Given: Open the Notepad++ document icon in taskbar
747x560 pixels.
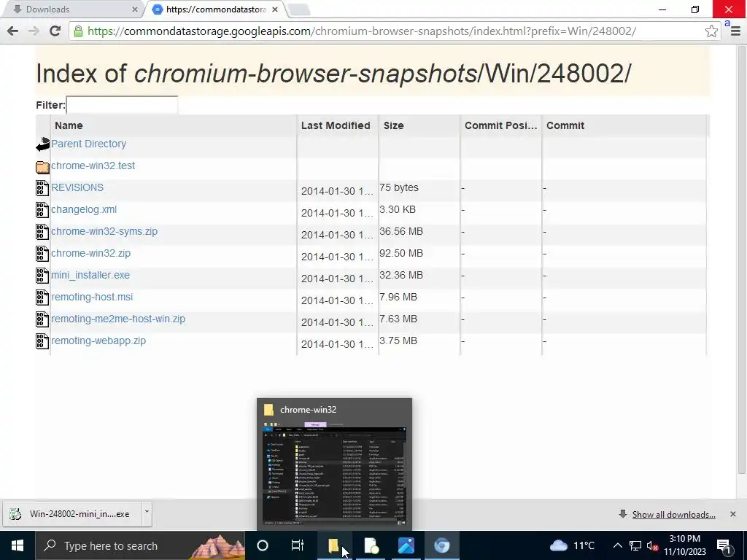Looking at the screenshot, I should 371,545.
